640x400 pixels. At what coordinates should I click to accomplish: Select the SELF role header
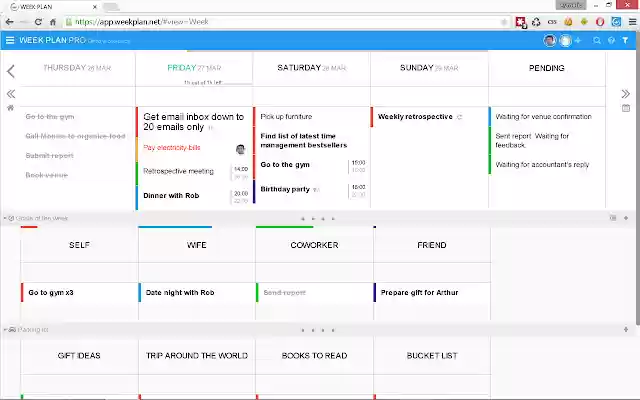[79, 245]
